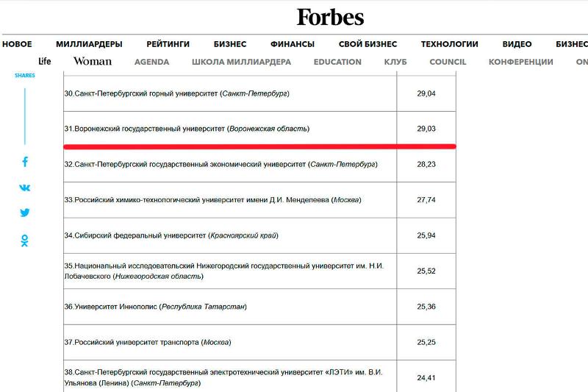Share on VK social network
The width and height of the screenshot is (588, 392).
click(x=24, y=188)
